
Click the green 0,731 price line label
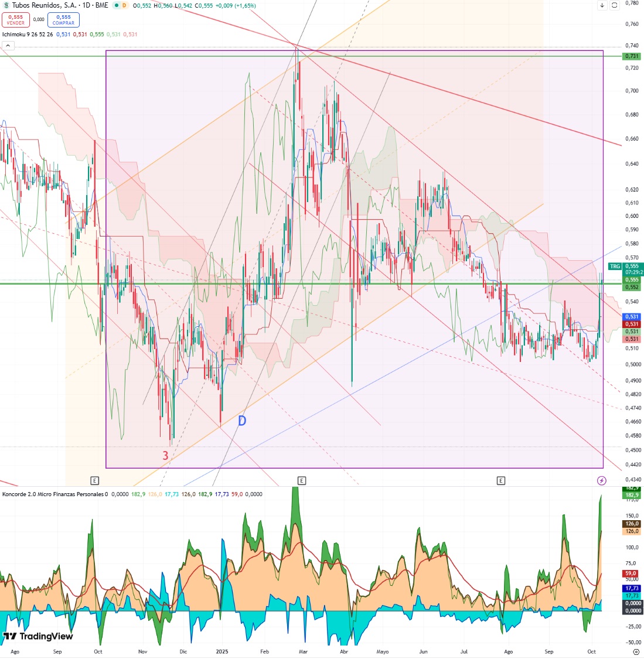pos(631,56)
